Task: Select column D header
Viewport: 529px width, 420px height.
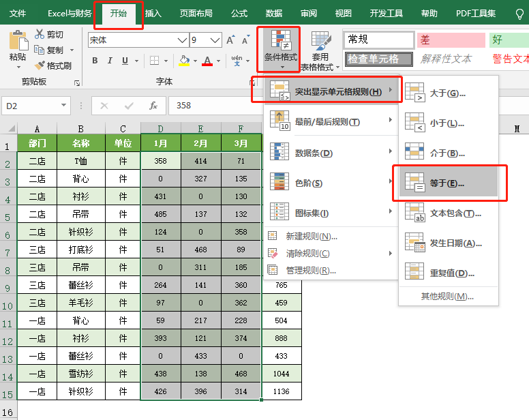Action: point(161,128)
